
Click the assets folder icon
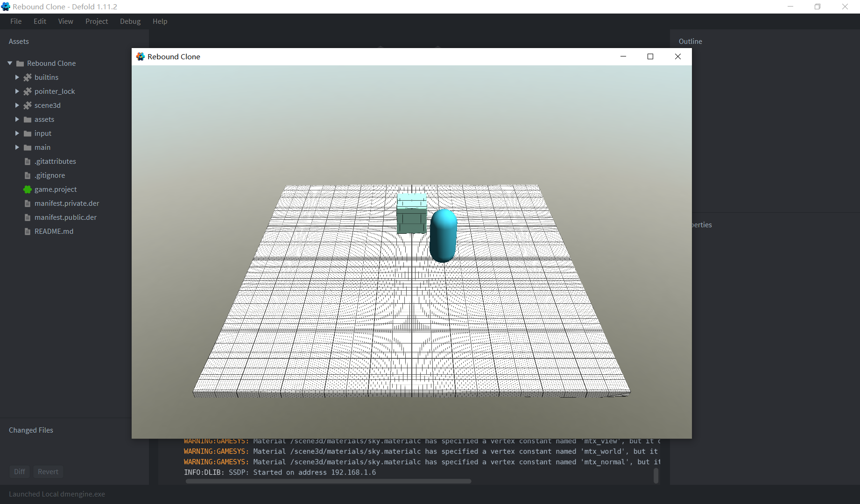[x=28, y=119]
